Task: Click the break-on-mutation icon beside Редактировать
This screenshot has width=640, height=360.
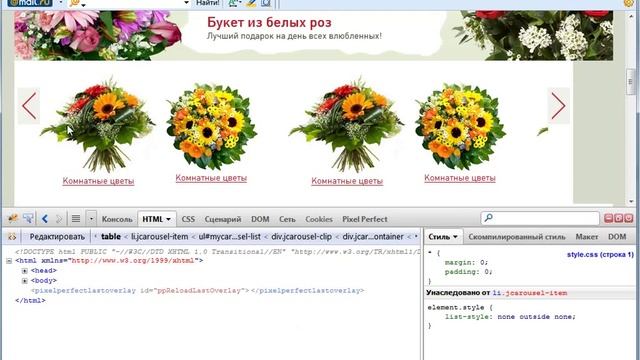Action: pyautogui.click(x=12, y=237)
